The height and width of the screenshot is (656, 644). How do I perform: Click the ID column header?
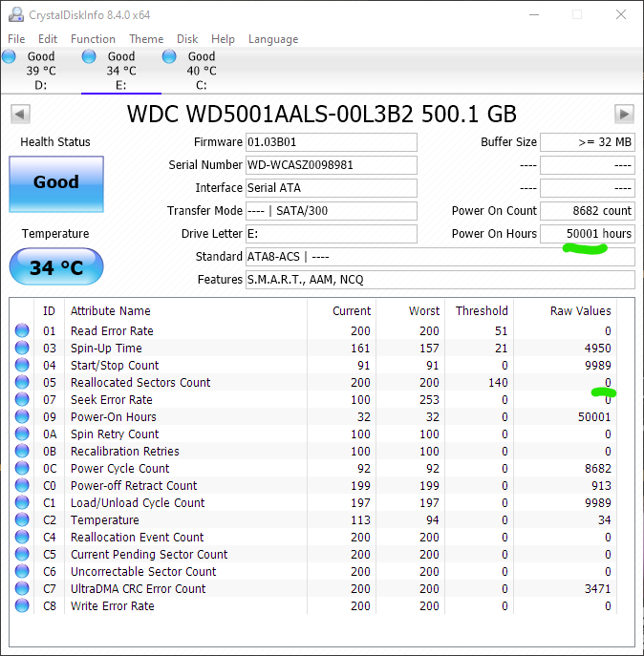[x=49, y=311]
